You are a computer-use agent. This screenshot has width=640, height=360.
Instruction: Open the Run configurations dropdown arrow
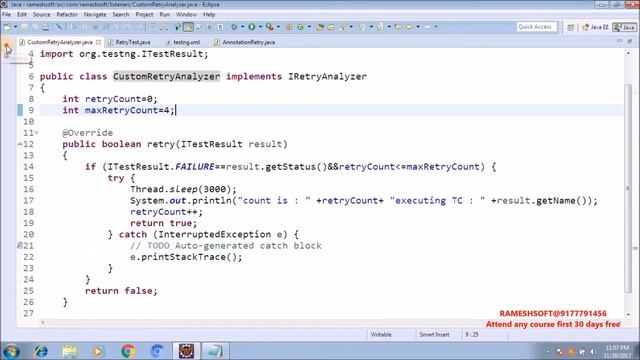(260, 27)
